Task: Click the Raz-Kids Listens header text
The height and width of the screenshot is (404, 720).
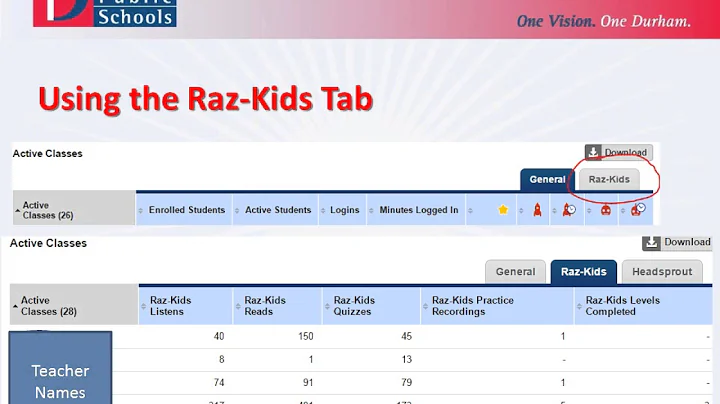Action: (170, 306)
